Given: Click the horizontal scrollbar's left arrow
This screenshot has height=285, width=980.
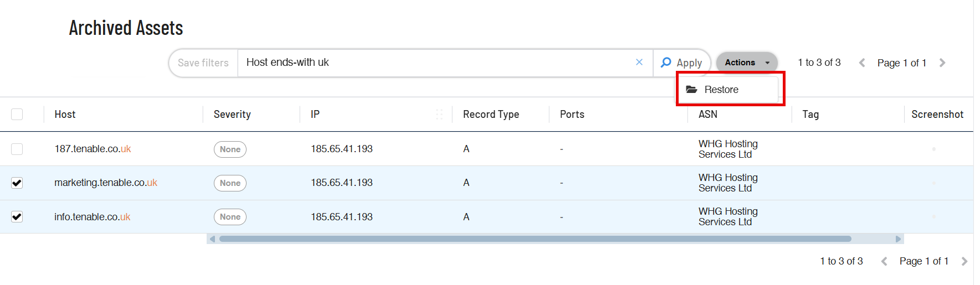Looking at the screenshot, I should pyautogui.click(x=212, y=239).
